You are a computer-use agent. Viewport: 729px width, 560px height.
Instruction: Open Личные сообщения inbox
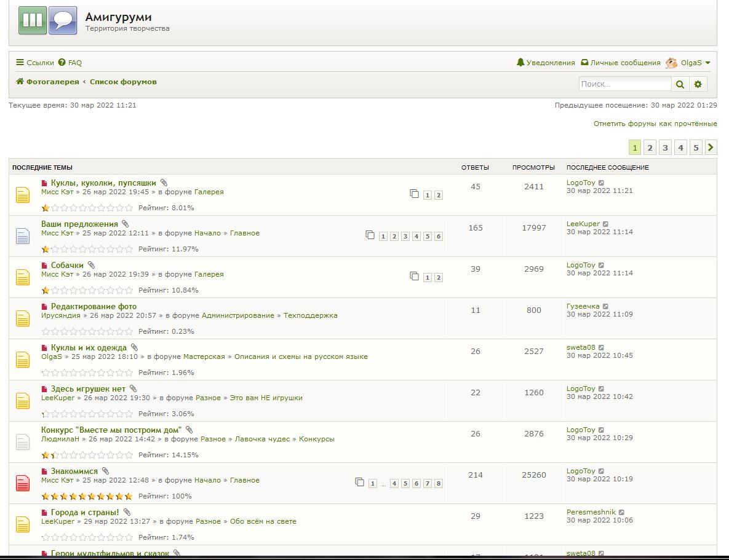click(621, 63)
